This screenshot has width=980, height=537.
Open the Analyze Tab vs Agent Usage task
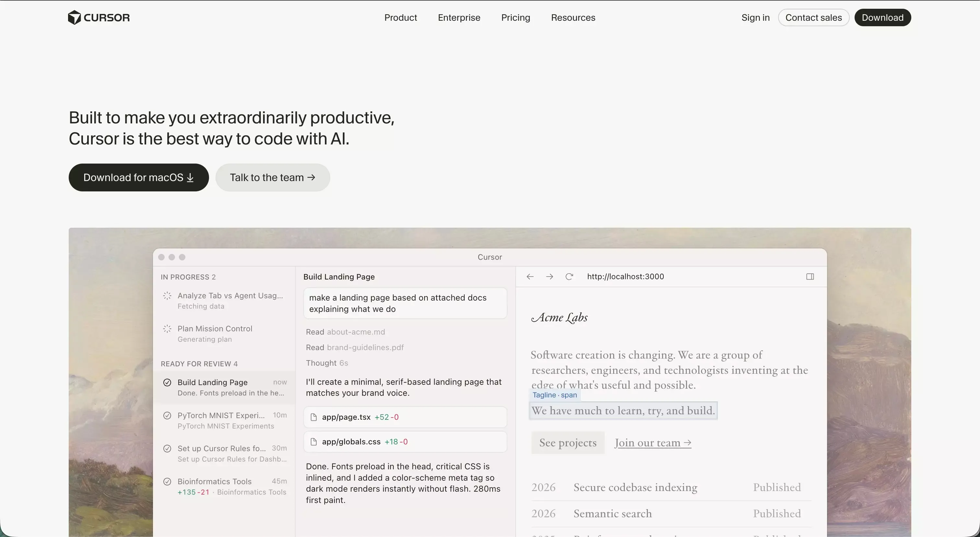coord(224,301)
